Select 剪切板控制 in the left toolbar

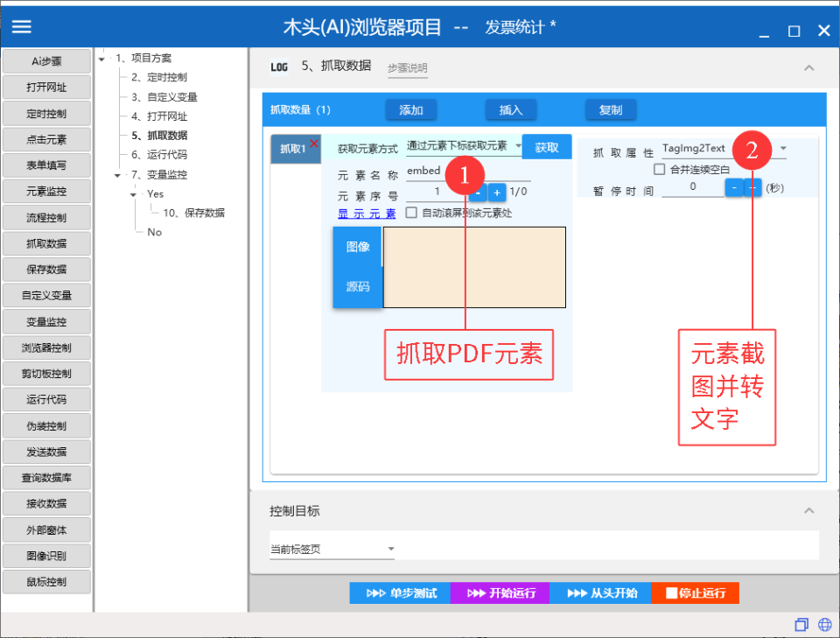[46, 373]
